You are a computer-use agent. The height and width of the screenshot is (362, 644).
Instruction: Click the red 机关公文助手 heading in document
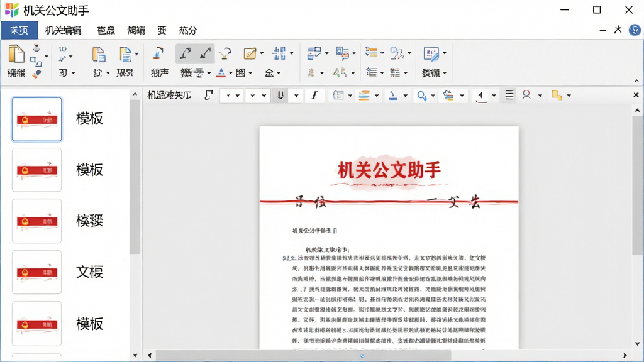click(389, 170)
